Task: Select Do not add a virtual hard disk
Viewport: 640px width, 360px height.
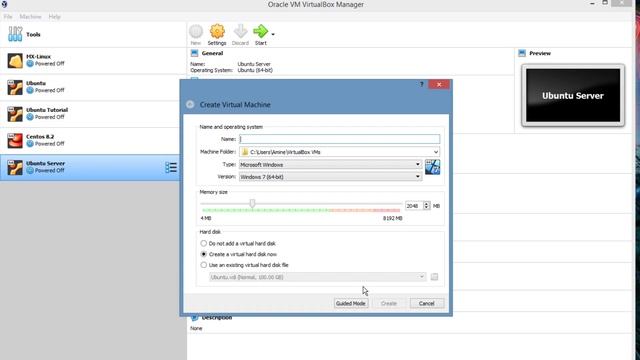Action: 204,243
